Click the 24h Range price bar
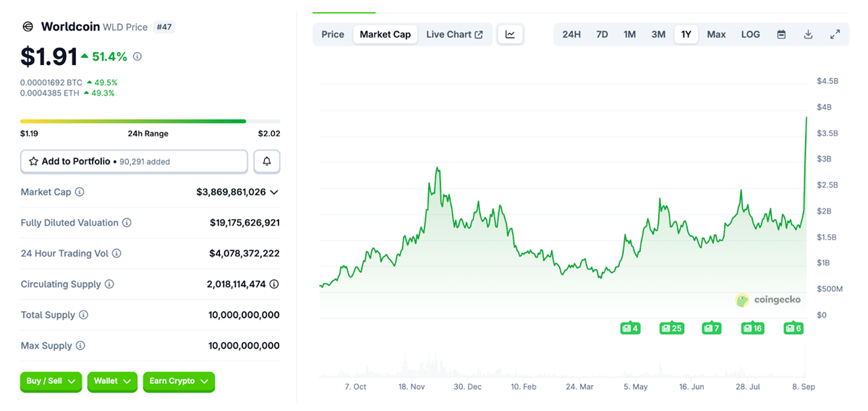 tap(150, 122)
